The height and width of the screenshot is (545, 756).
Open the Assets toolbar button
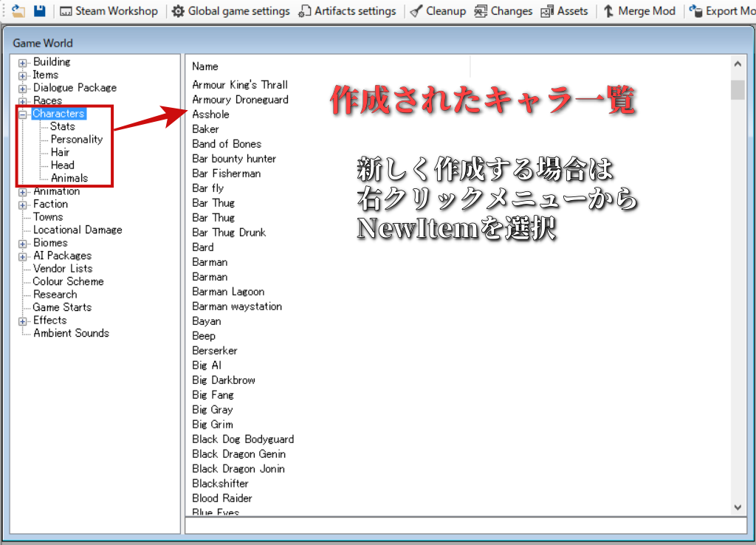(564, 11)
